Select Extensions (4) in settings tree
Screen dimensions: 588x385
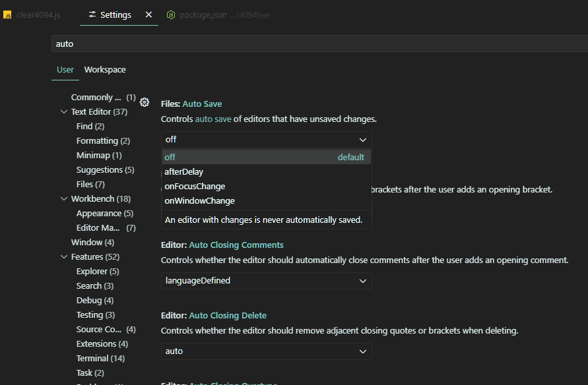point(102,344)
